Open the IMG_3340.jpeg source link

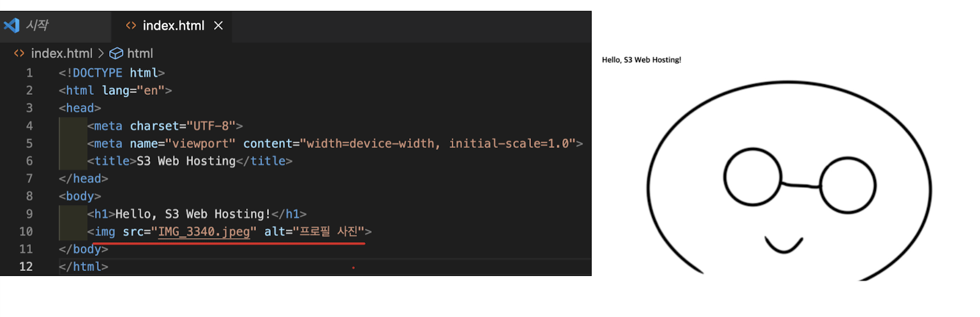(204, 232)
